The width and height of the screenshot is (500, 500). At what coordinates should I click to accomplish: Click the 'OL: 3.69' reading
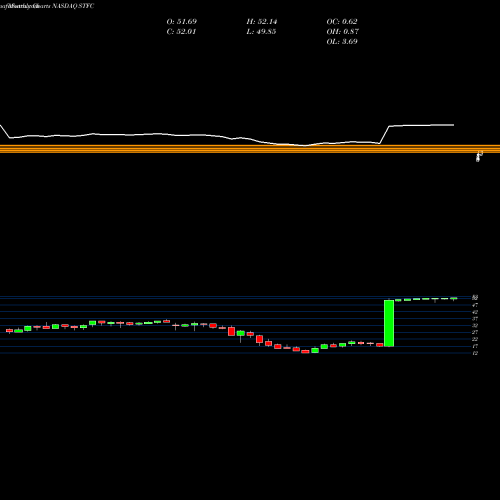tap(342, 42)
